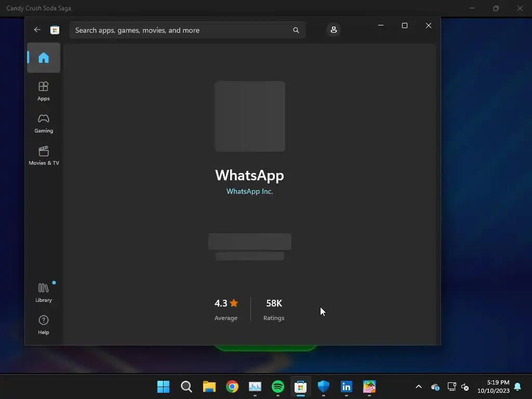
Task: Minimize the Candy Crush Soda Saga window
Action: [x=472, y=8]
